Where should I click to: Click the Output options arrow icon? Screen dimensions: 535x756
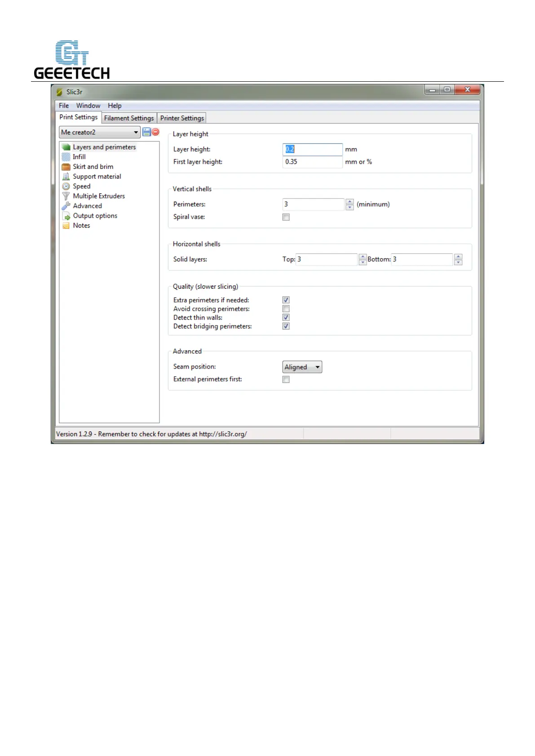[66, 216]
